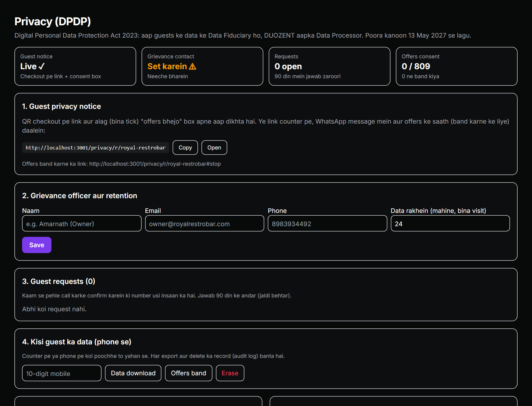
Task: Click 'Neeche bharein' text
Action: coord(168,76)
